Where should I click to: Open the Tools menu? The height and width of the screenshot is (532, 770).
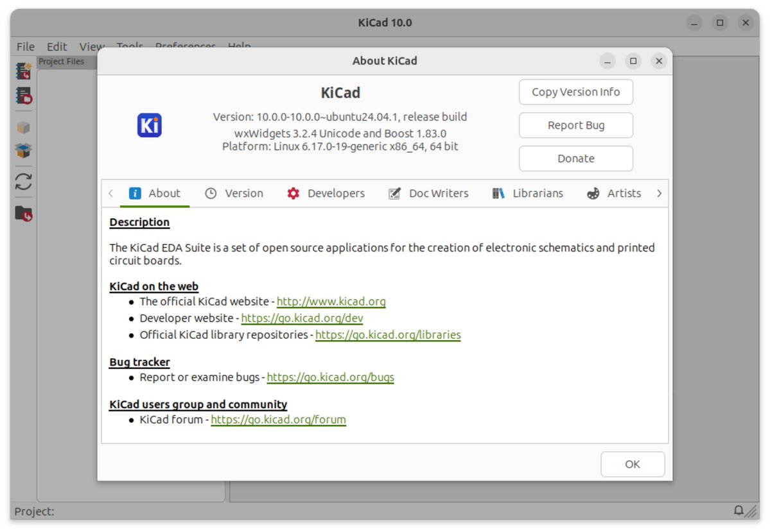point(130,46)
